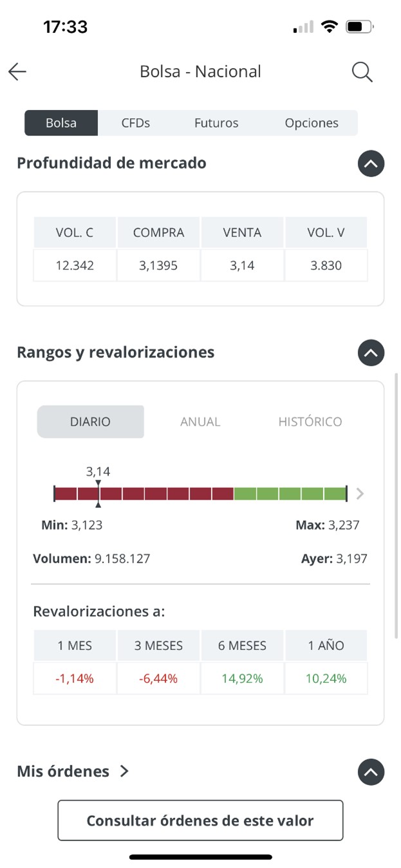Collapse the Profundidad de mercado section
Screen dimensions: 401x868
(371, 163)
